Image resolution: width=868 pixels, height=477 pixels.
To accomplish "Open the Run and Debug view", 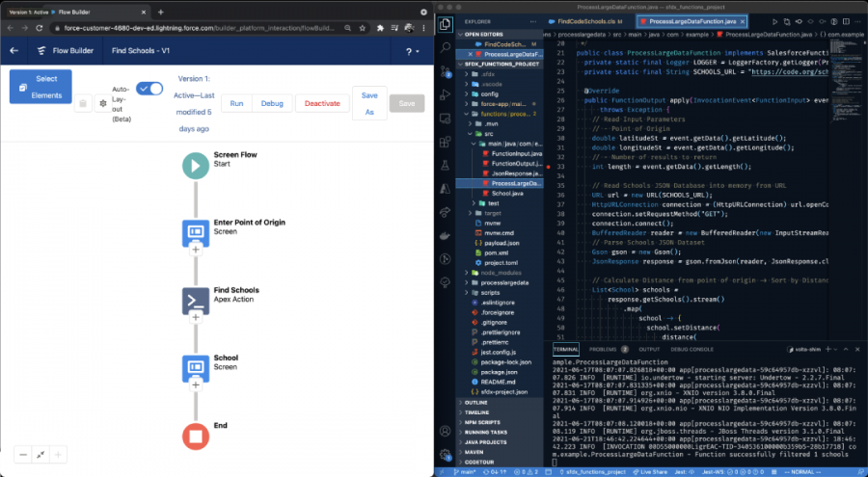I will pyautogui.click(x=445, y=94).
